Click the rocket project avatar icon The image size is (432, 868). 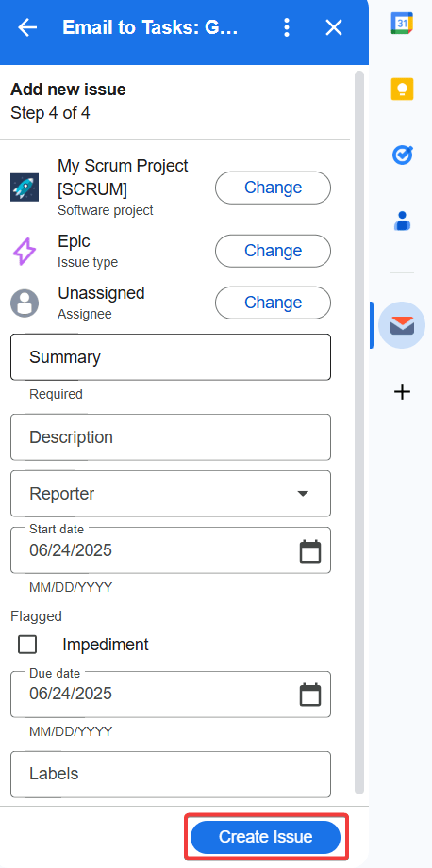pyautogui.click(x=25, y=188)
